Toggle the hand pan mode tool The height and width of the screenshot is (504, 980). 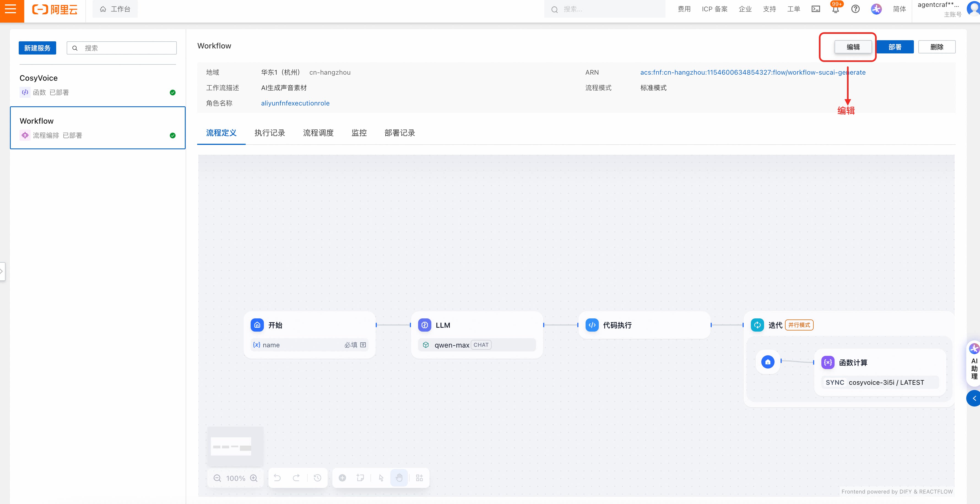[399, 478]
